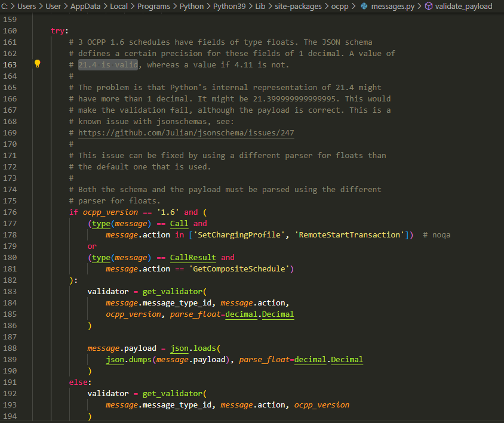
Task: Select the 'Python39' breadcrumb segment
Action: 229,6
